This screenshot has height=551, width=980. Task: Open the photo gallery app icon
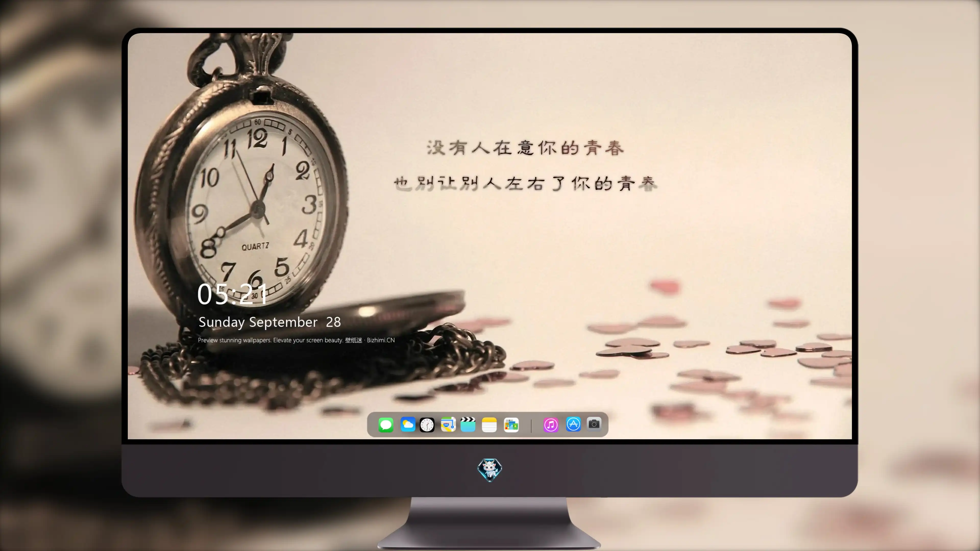511,425
